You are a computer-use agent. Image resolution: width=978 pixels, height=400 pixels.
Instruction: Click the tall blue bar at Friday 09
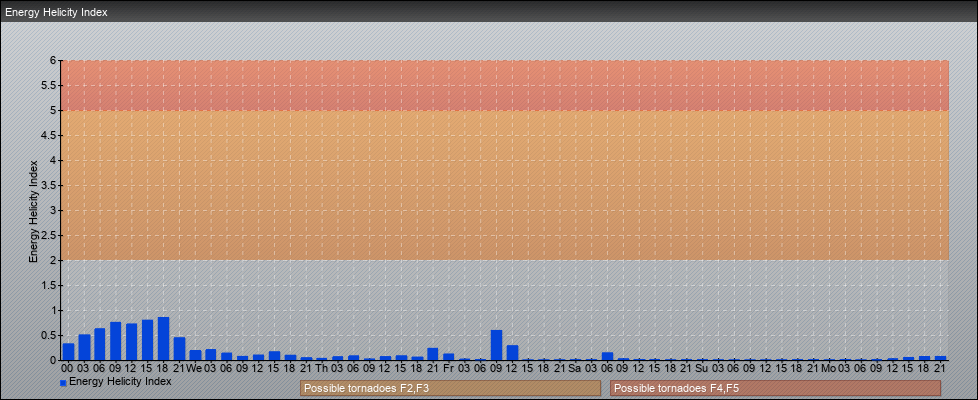(x=496, y=345)
